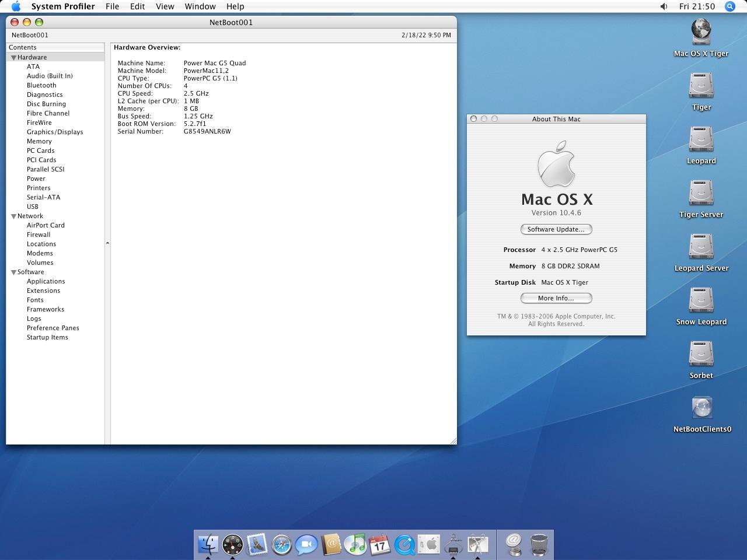The image size is (747, 560).
Task: Select the Leopard Server drive icon
Action: click(x=701, y=247)
